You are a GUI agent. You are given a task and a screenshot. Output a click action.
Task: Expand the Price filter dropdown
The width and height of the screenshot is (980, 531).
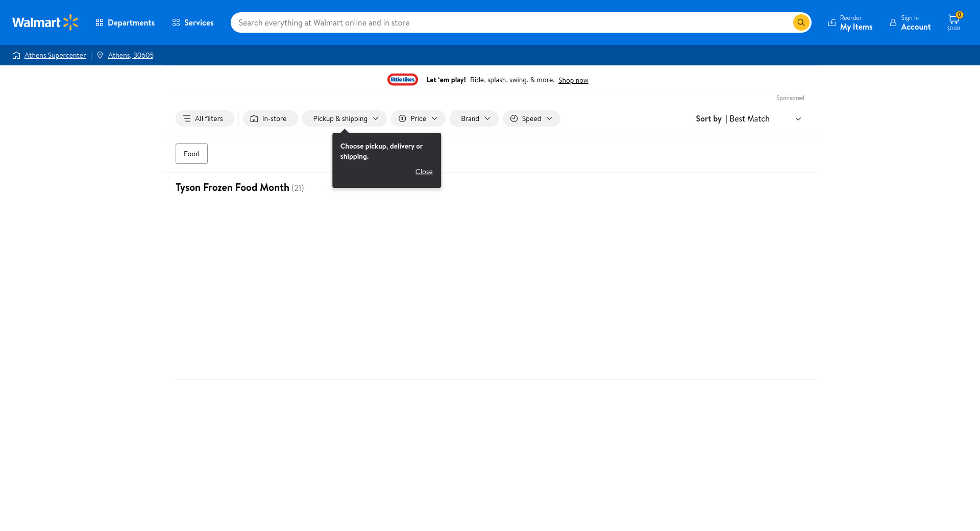click(x=418, y=118)
